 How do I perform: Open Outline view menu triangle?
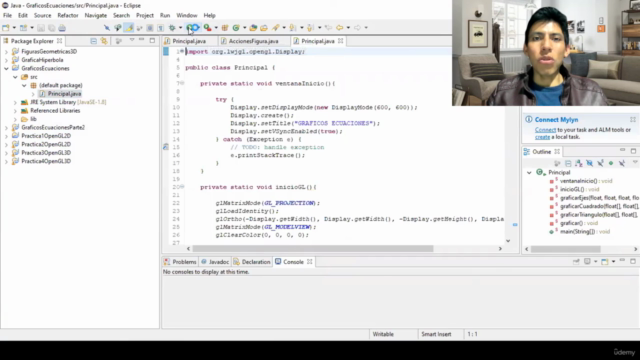point(635,163)
